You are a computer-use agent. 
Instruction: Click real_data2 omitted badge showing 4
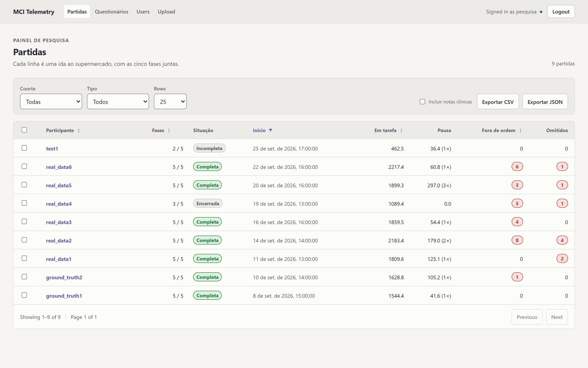pos(562,240)
